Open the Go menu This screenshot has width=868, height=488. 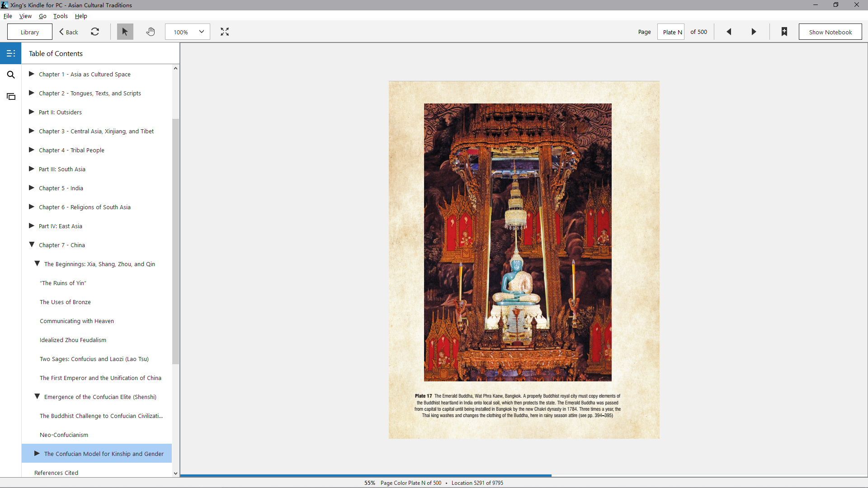[42, 16]
